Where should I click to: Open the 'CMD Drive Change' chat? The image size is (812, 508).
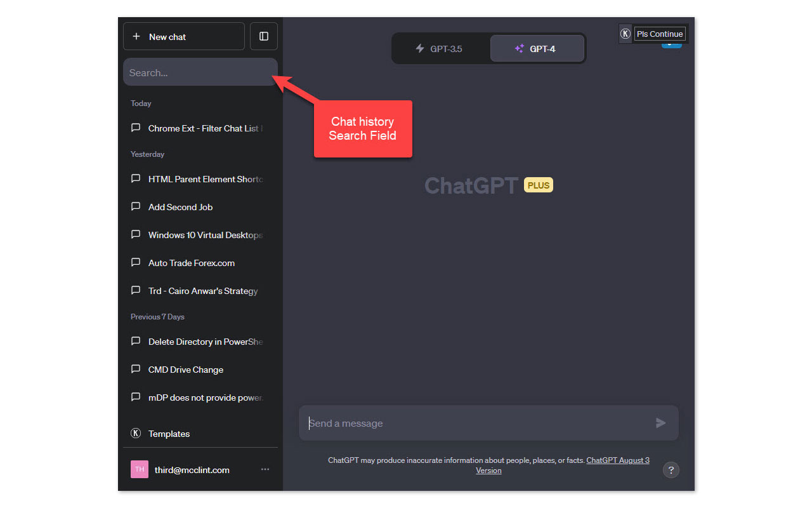(200, 370)
